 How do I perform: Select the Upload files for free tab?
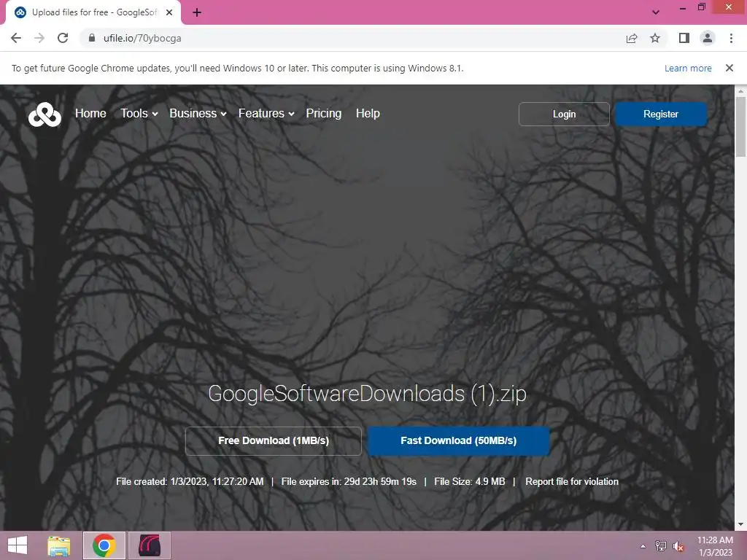(93, 13)
